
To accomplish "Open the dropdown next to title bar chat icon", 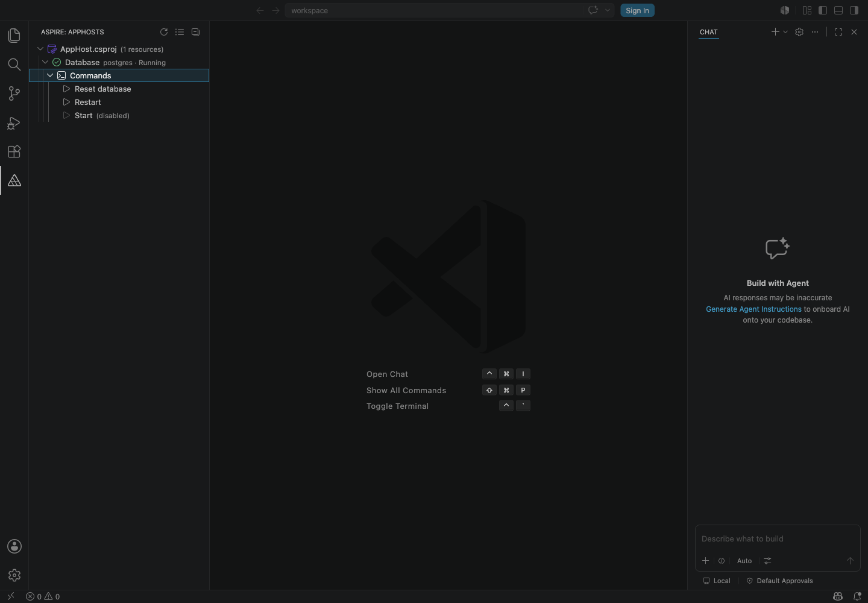I will [608, 10].
